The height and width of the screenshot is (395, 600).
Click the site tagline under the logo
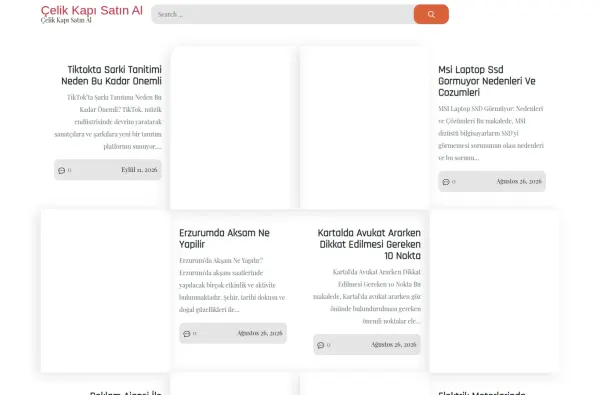pos(66,20)
